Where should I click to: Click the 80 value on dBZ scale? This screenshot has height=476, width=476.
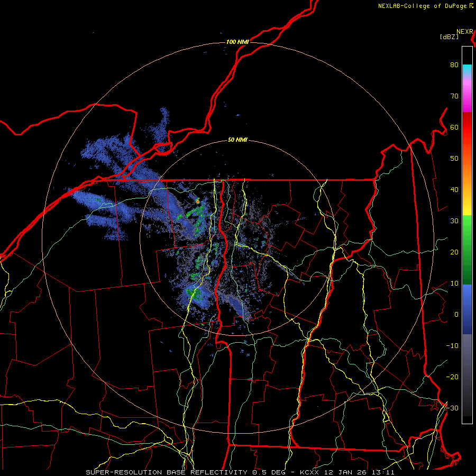[x=454, y=65]
